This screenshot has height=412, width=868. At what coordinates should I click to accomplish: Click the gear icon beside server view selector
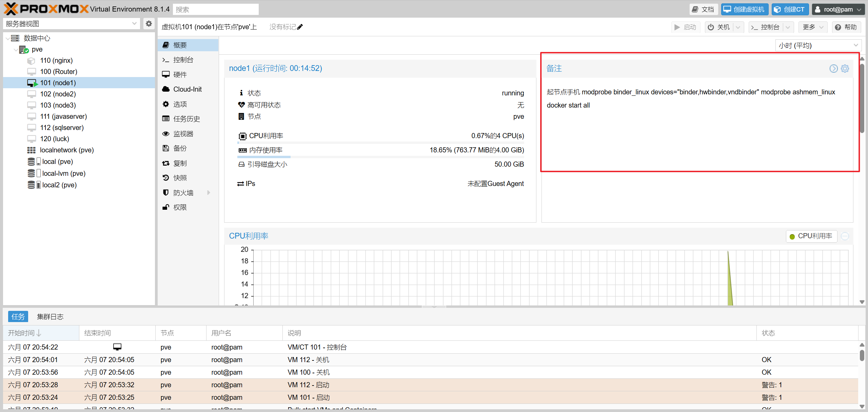(x=149, y=24)
